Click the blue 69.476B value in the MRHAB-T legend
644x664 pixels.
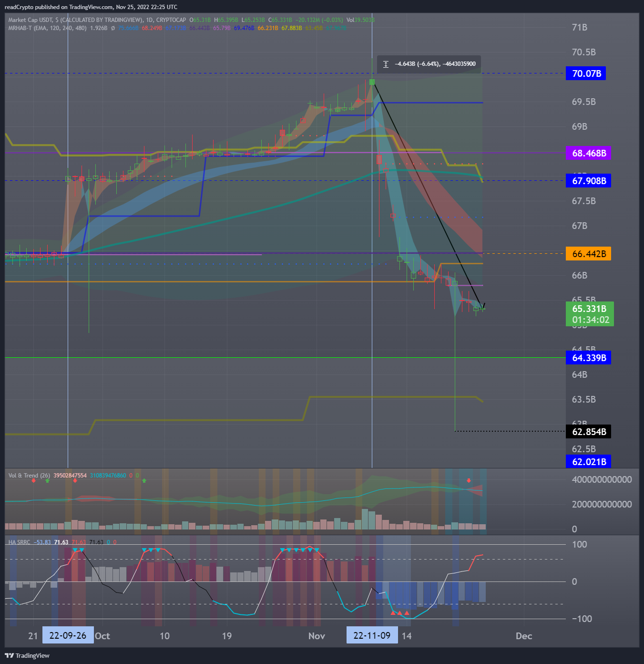[x=244, y=28]
